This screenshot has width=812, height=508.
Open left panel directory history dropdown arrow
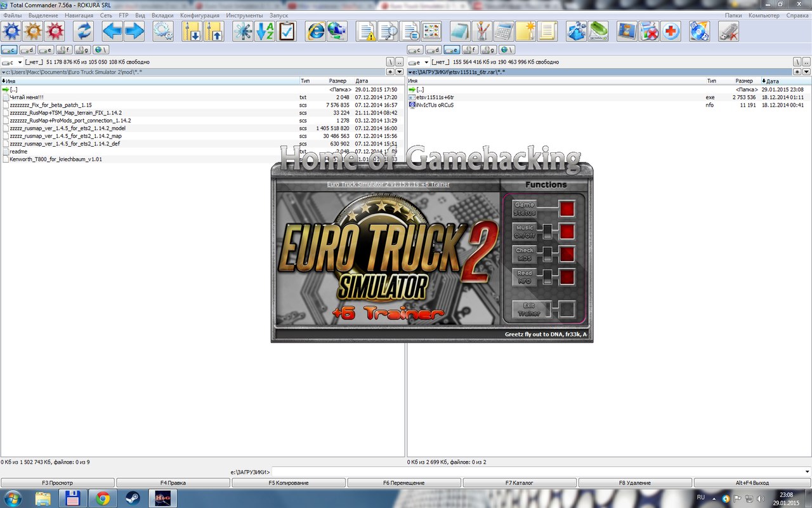coord(399,72)
